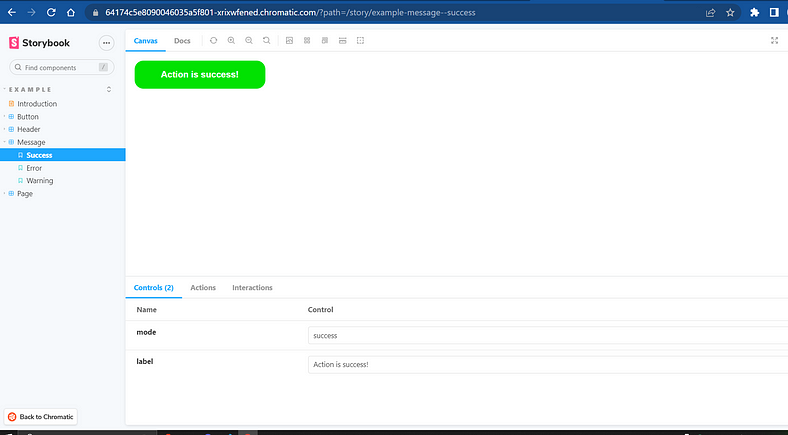Edit the mode control field
The image size is (788, 435).
coord(548,336)
